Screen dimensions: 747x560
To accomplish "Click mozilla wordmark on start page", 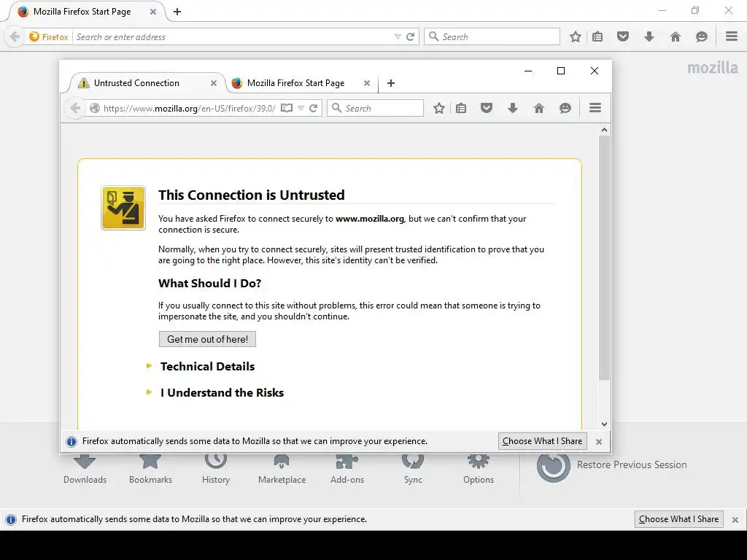I will click(x=712, y=68).
